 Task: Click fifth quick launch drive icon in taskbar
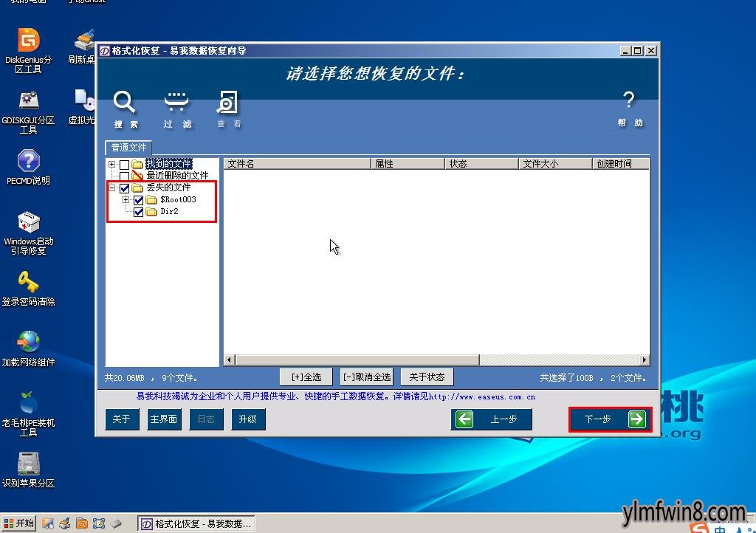(x=116, y=523)
